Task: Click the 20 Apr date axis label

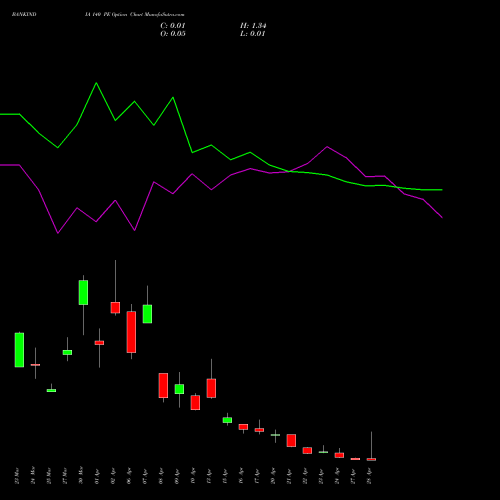Action: (x=273, y=476)
